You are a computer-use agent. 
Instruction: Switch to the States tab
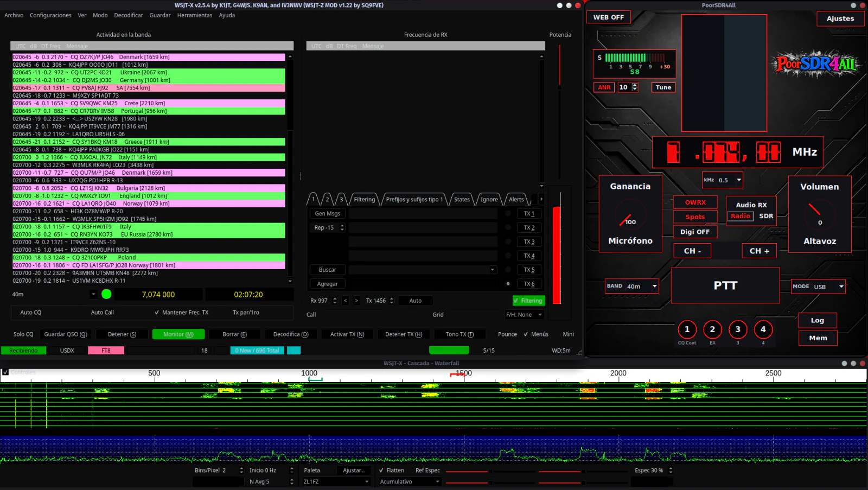462,199
